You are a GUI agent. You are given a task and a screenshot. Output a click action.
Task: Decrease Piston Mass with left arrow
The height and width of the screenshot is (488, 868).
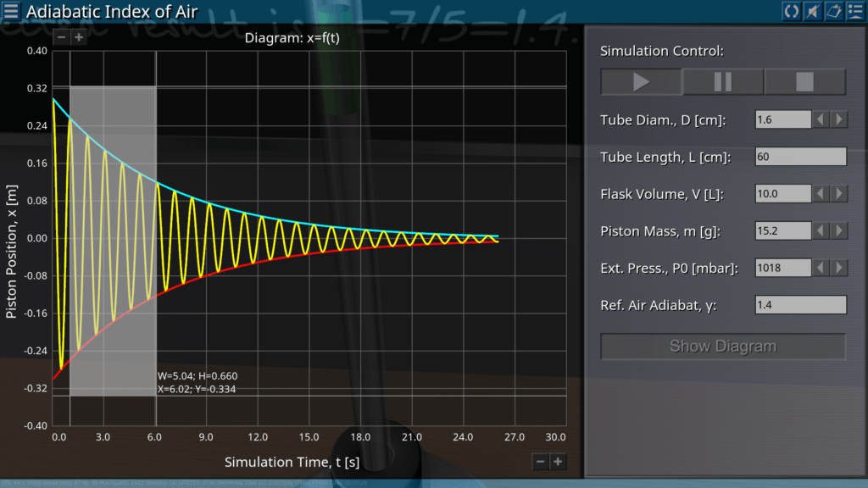(821, 230)
